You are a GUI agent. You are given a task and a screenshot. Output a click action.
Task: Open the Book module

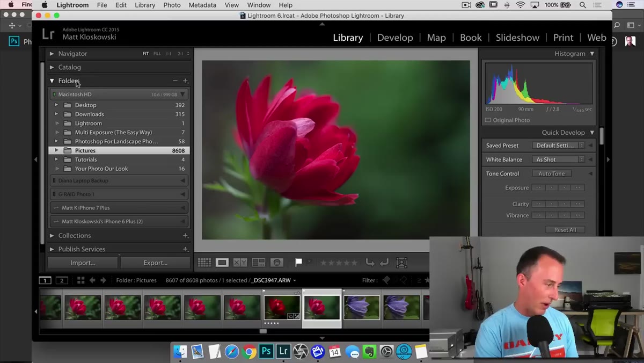(471, 38)
